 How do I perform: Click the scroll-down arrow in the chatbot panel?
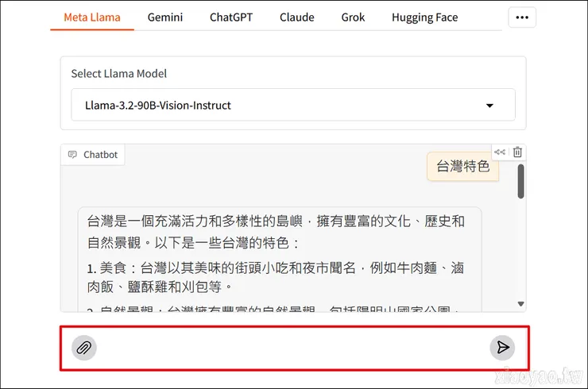[x=521, y=303]
